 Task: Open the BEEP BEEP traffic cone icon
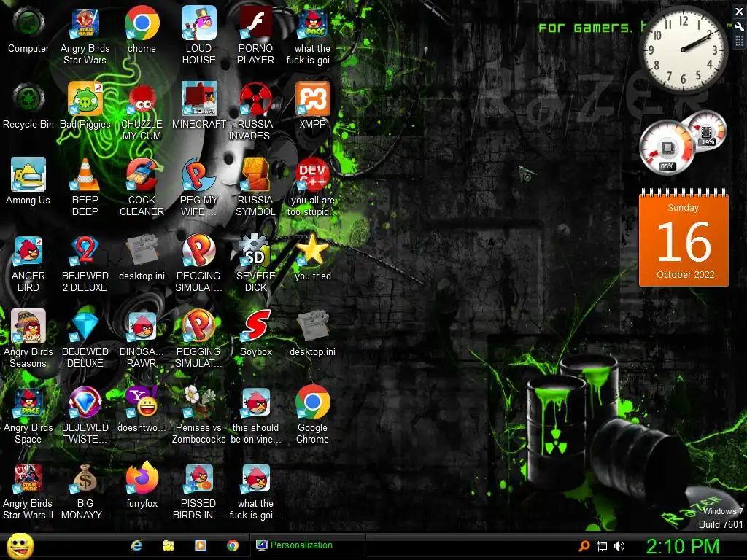coord(85,187)
